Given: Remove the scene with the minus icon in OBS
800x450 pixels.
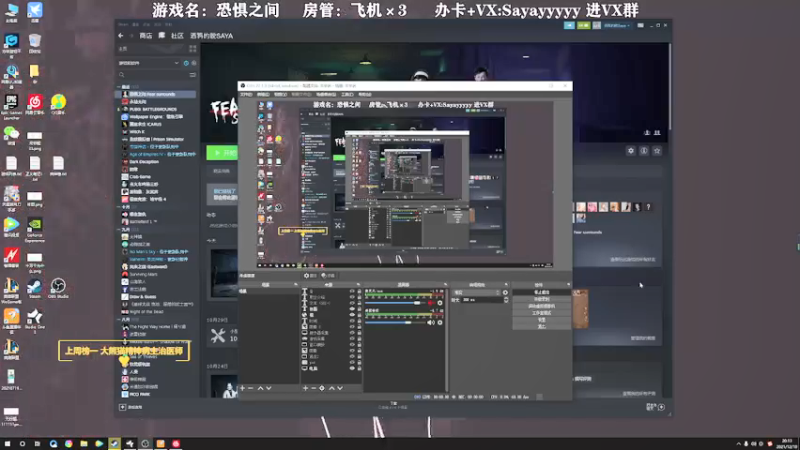Looking at the screenshot, I should (251, 388).
